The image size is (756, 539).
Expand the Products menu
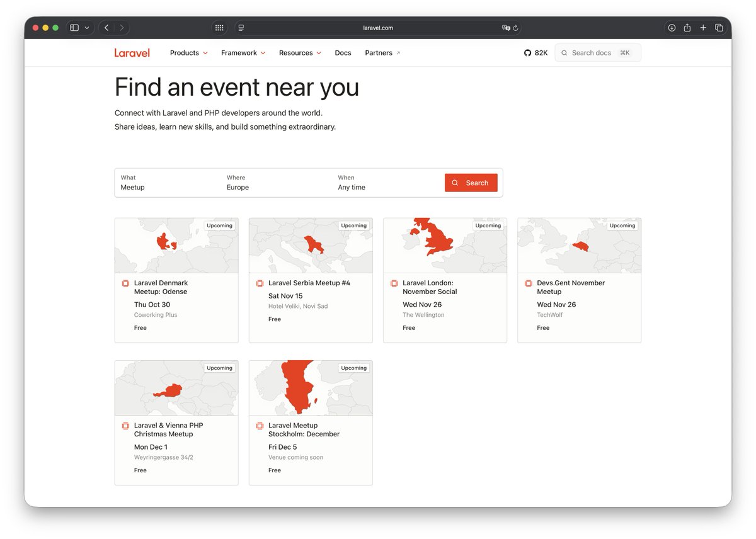189,53
